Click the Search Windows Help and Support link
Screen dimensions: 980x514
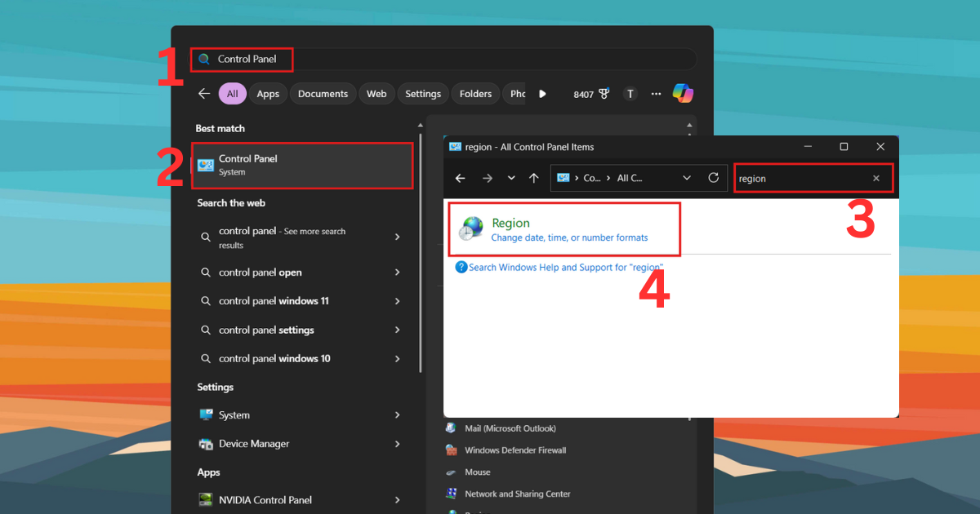tap(565, 267)
